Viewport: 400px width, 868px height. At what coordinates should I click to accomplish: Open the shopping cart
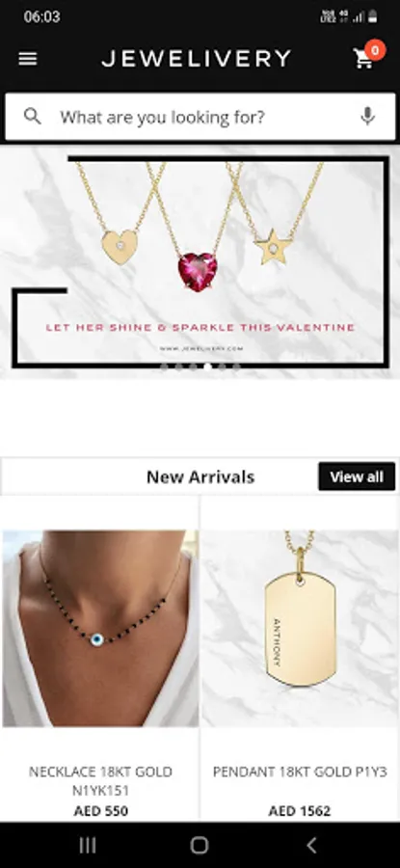(367, 56)
